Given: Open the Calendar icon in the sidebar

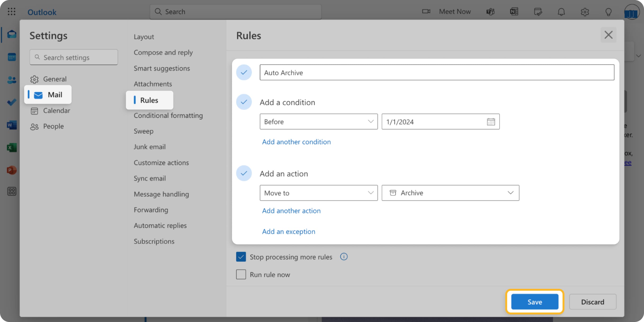Looking at the screenshot, I should pyautogui.click(x=12, y=57).
